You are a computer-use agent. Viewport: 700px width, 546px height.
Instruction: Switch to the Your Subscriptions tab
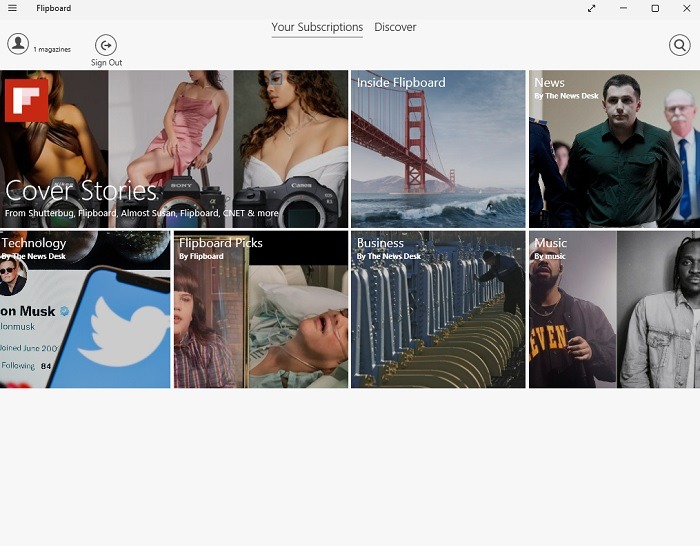click(x=317, y=27)
